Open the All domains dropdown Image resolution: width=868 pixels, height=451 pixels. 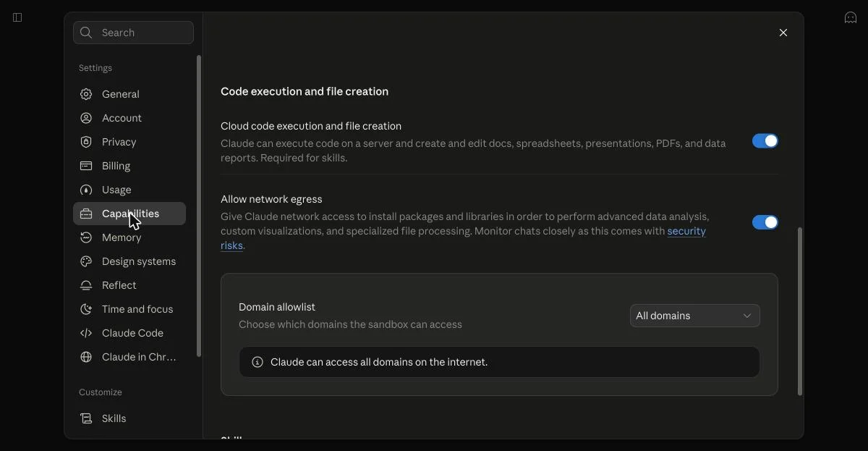694,316
